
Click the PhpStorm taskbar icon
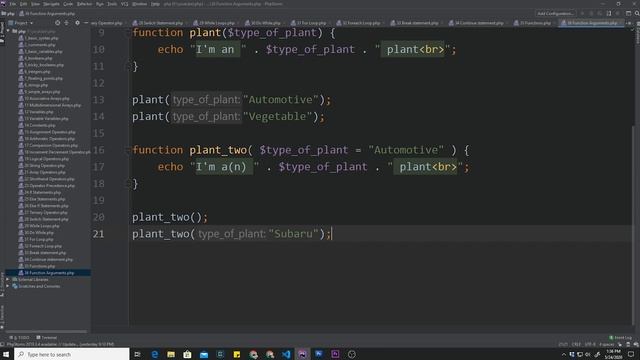point(302,354)
